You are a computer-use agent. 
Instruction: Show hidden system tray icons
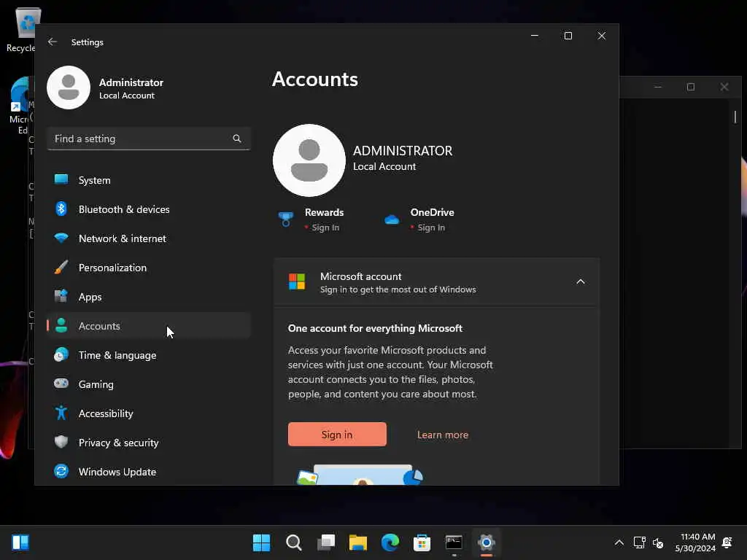[x=619, y=542]
